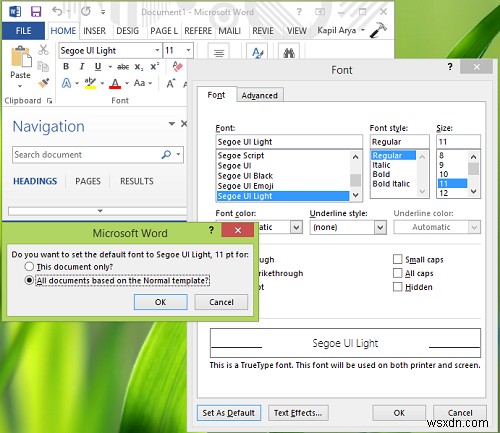Viewport: 500px width, 433px height.
Task: Switch to the Advanced tab in Font dialog
Action: point(260,95)
